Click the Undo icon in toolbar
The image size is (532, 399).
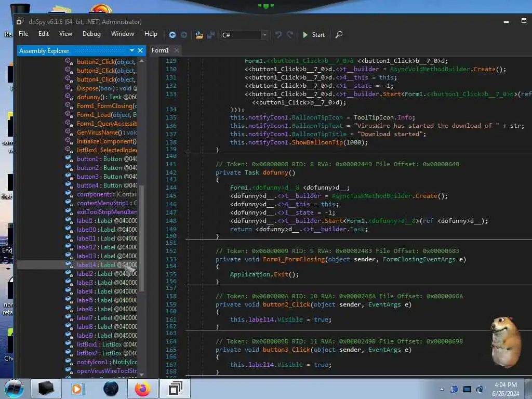tap(278, 35)
